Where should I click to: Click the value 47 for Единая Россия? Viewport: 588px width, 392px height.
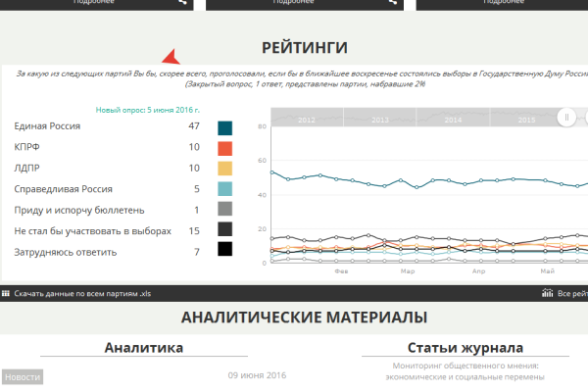coord(194,126)
